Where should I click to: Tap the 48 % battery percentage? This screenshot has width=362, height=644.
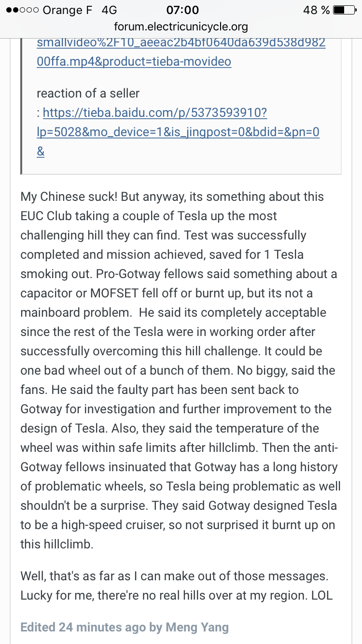pos(316,10)
